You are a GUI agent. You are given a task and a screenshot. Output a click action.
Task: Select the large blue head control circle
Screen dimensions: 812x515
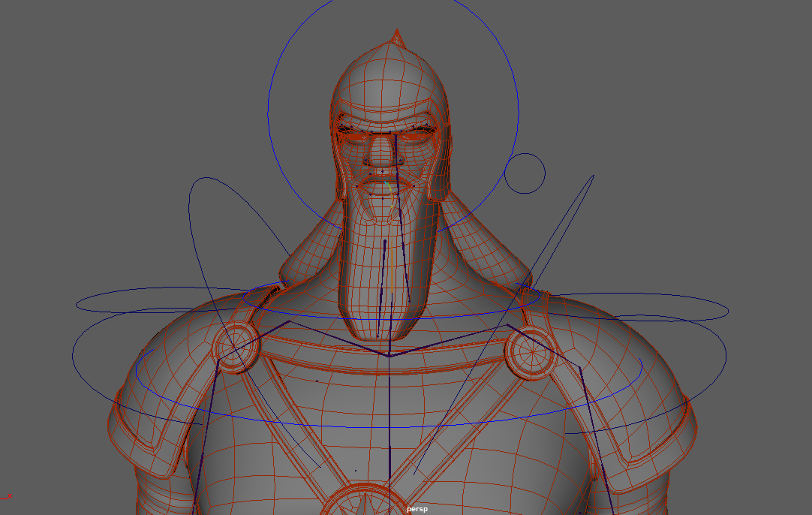(269, 113)
